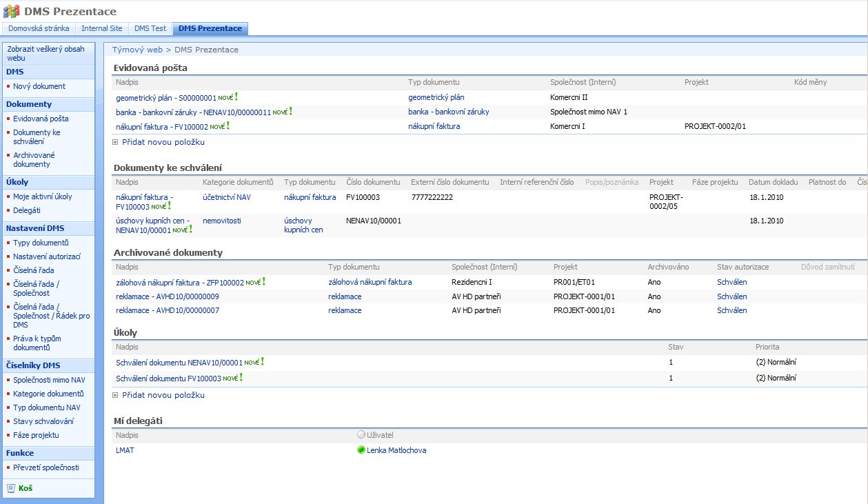Open Archivované dokumenty in the sidebar
Image resolution: width=868 pixels, height=504 pixels.
[34, 160]
